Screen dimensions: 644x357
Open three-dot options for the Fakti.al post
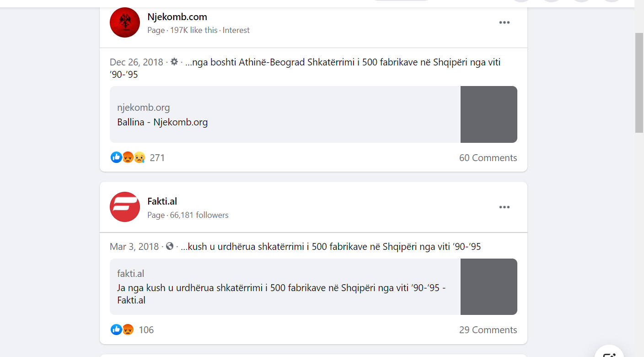504,207
